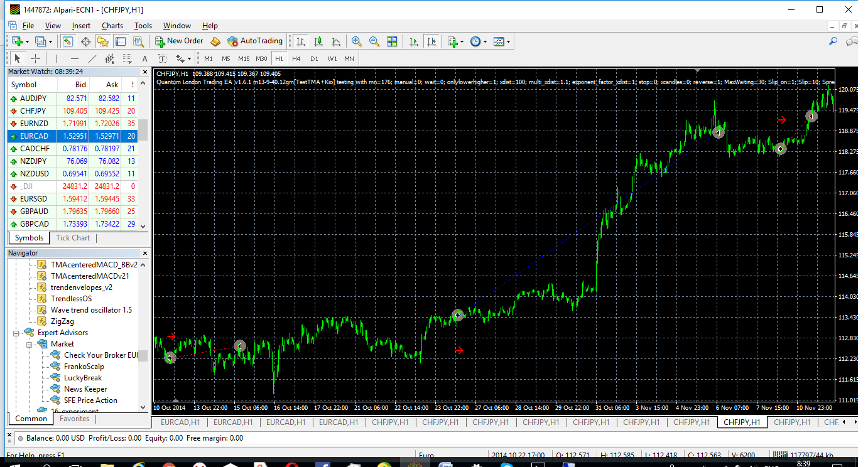The width and height of the screenshot is (868, 467).
Task: Select the Cursor arrow tool
Action: (x=18, y=58)
